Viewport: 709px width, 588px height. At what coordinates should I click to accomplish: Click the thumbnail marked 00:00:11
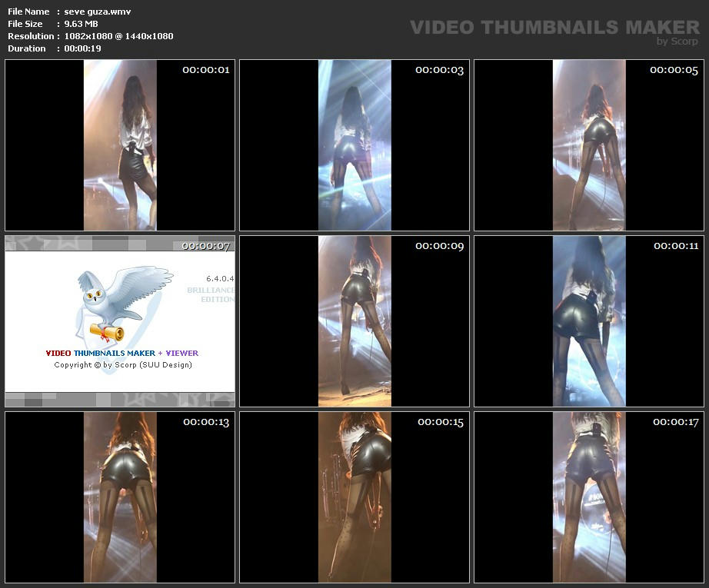(589, 321)
